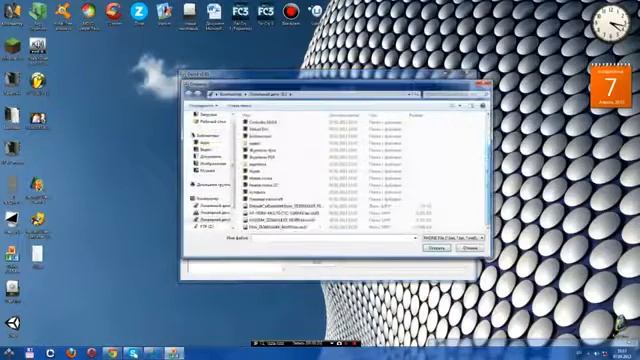The image size is (640, 360).
Task: Click the orange calendar gadget
Action: (x=611, y=87)
